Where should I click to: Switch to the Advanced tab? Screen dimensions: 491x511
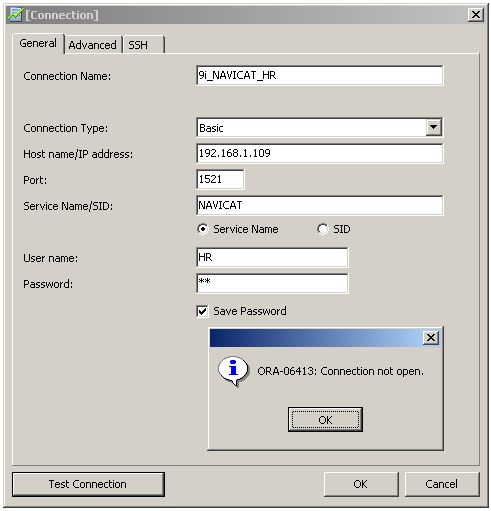click(x=92, y=45)
